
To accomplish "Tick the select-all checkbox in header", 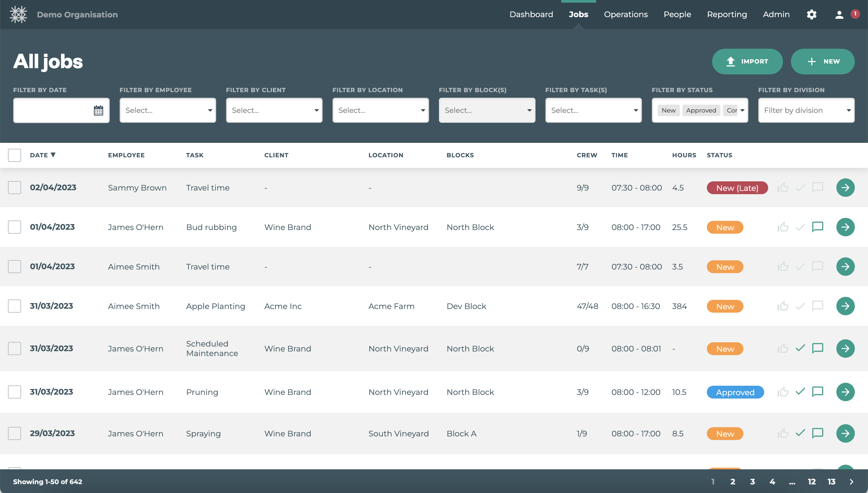I will click(14, 155).
